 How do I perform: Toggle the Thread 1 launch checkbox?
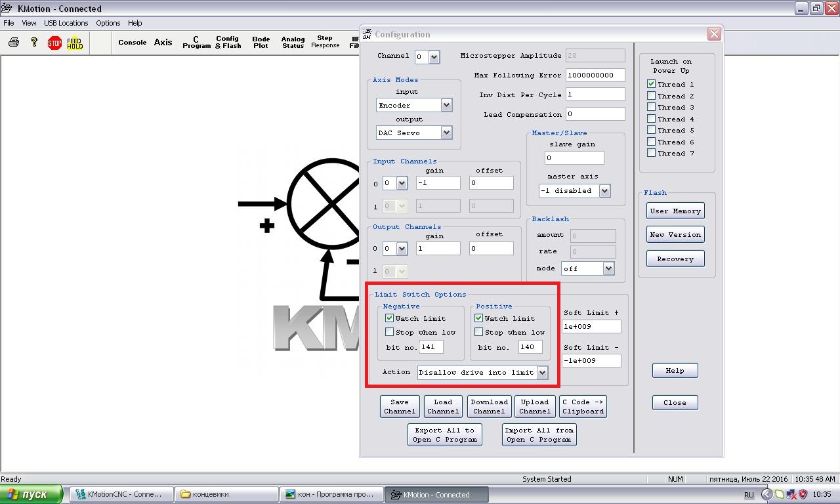pos(651,84)
